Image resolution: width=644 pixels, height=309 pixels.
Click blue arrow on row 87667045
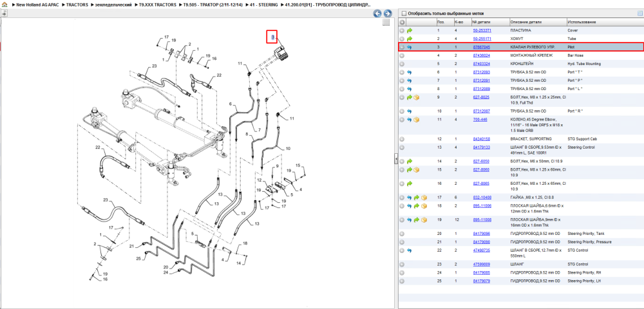410,47
